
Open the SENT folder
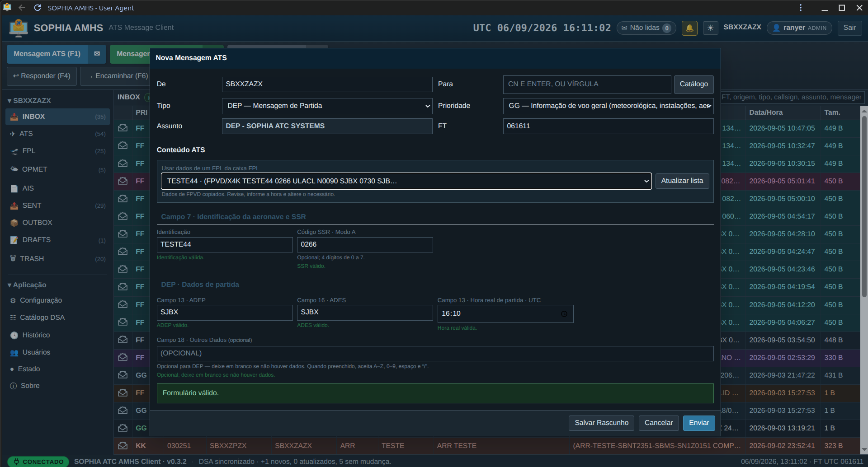coord(58,205)
